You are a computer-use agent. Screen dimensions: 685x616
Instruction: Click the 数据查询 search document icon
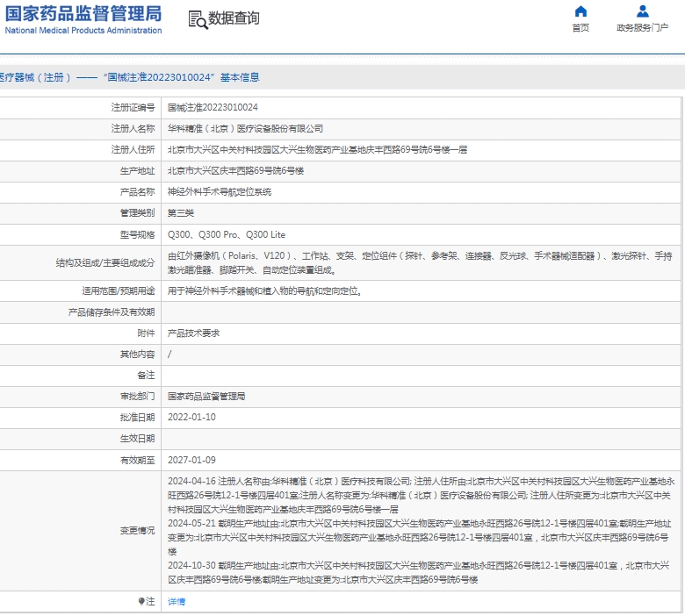tap(198, 19)
